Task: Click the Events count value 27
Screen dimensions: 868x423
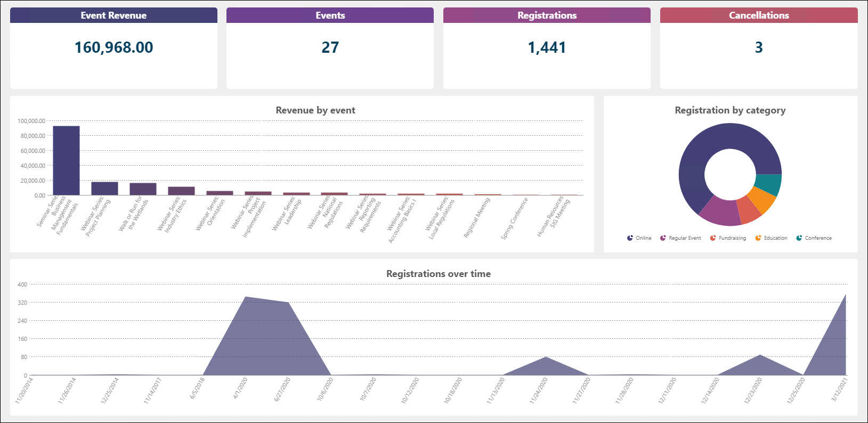Action: click(330, 47)
